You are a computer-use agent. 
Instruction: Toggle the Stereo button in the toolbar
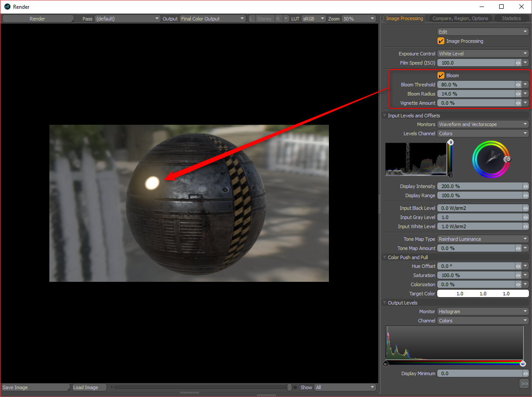[264, 19]
